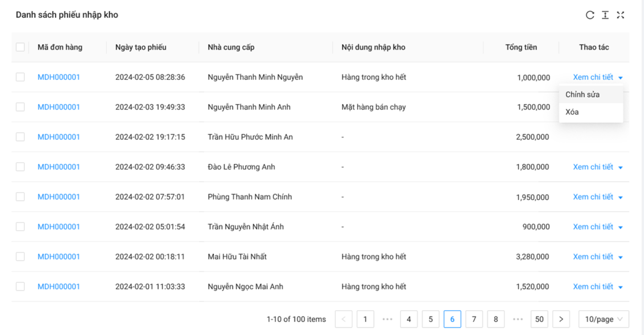Viewport: 644px width, 335px height.
Task: Click Xem chi tiết for Nguyễn Thanh Minh Nguyễn
Action: [593, 77]
